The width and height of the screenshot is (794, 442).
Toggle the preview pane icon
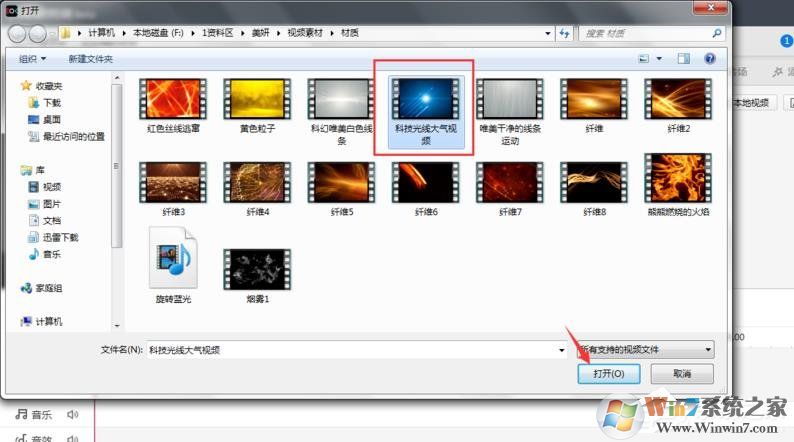coord(684,59)
